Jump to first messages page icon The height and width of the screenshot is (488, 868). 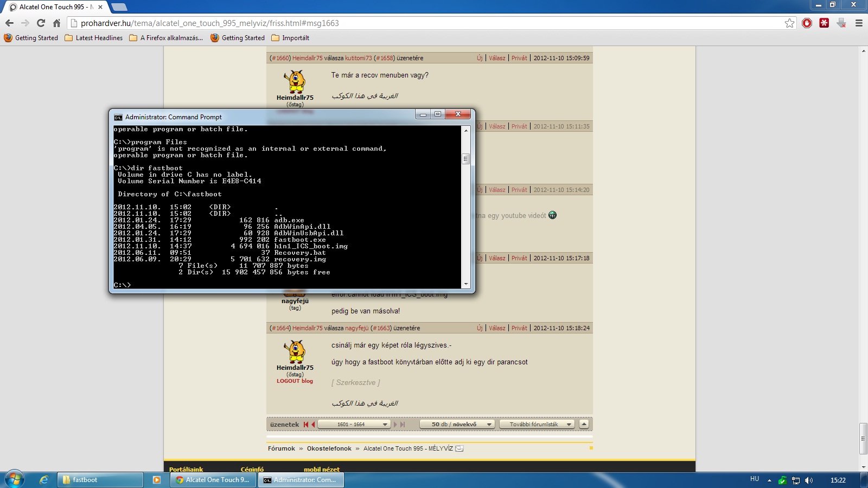pyautogui.click(x=306, y=425)
